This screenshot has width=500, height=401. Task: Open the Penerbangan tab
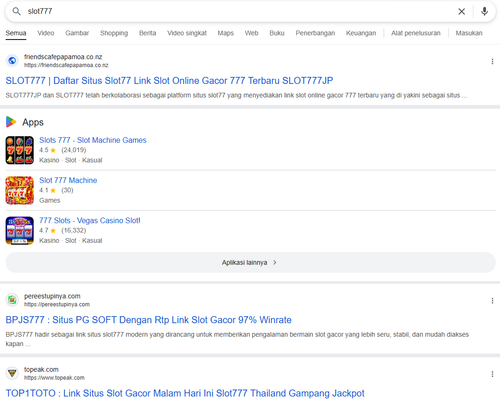[x=315, y=33]
